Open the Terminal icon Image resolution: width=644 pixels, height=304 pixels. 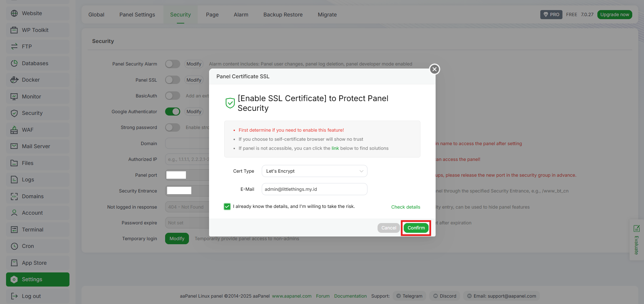click(x=14, y=229)
